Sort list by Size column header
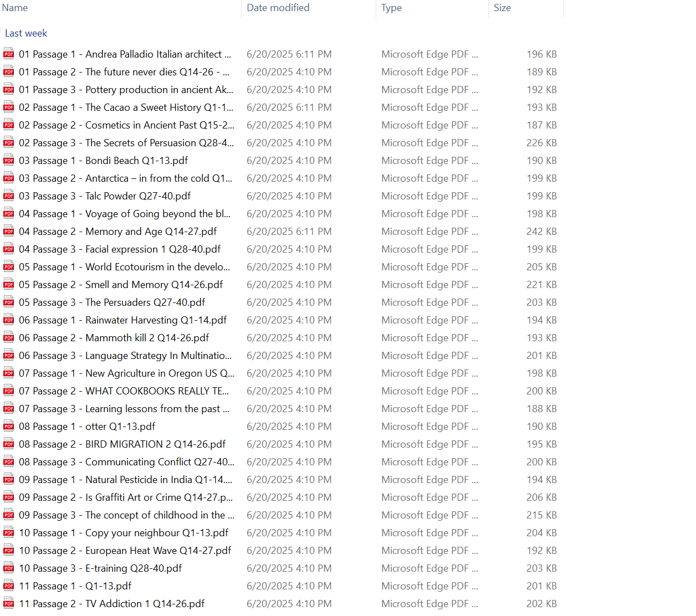 tap(502, 8)
